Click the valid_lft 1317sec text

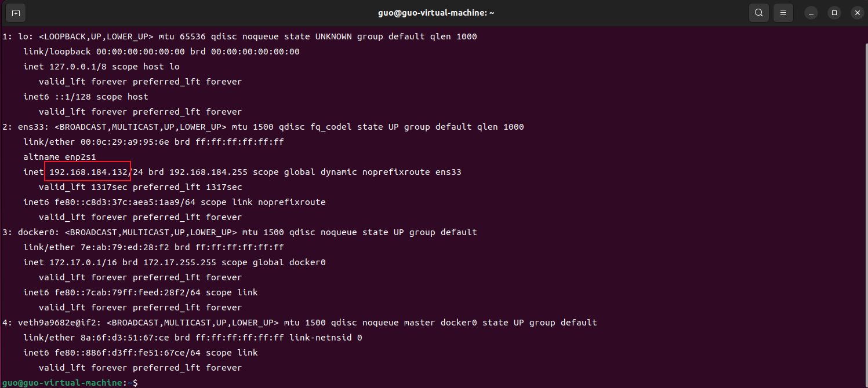(83, 187)
